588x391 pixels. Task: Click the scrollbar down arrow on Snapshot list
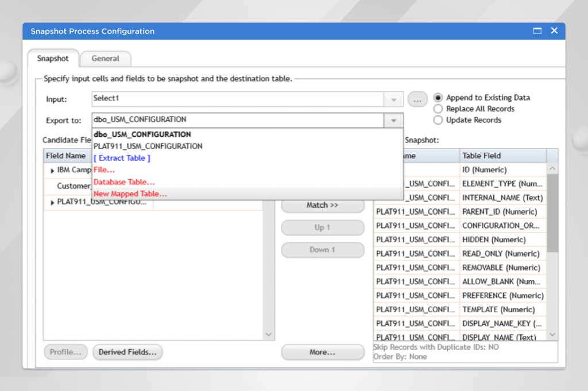[x=551, y=334]
